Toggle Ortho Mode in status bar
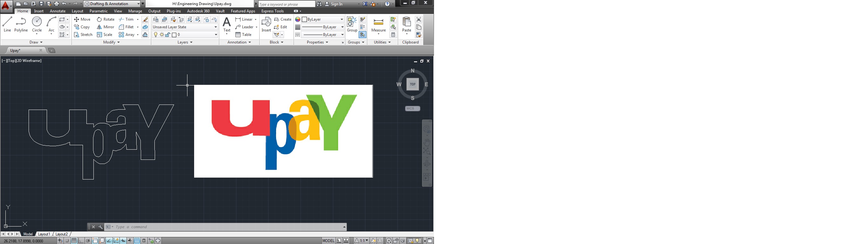Viewport: 868px width, 244px height. click(81, 241)
